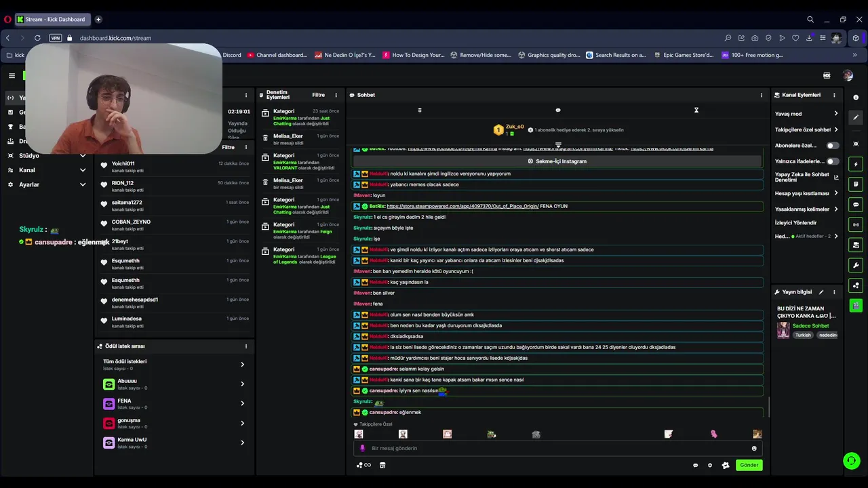Click Filtre in followers activity panel

point(229,147)
